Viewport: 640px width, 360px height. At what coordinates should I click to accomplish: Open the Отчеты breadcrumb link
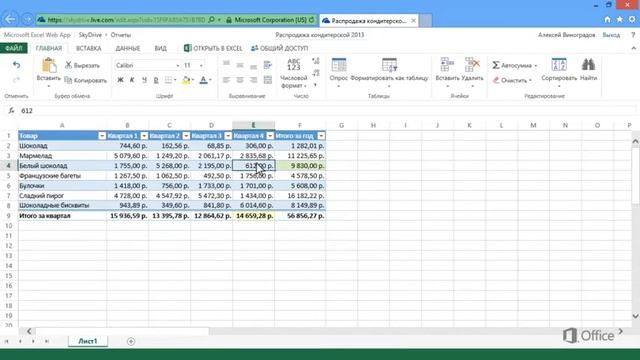pyautogui.click(x=121, y=35)
